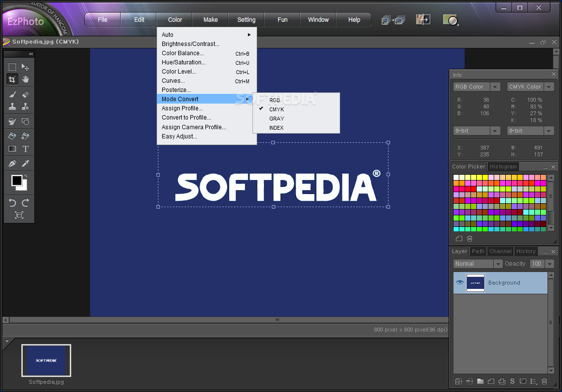Choose INDEX in Mode Convert submenu
The image size is (562, 392).
click(x=296, y=128)
